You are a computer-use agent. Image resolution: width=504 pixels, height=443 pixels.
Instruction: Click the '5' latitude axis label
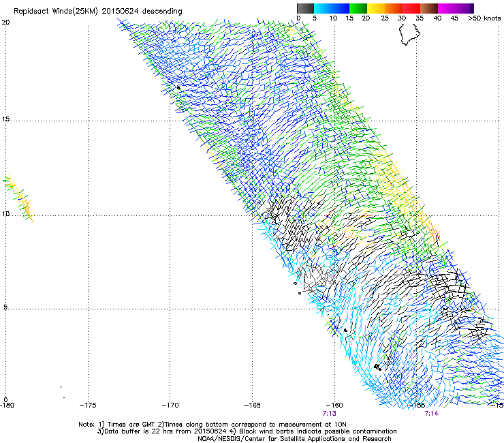(x=5, y=307)
